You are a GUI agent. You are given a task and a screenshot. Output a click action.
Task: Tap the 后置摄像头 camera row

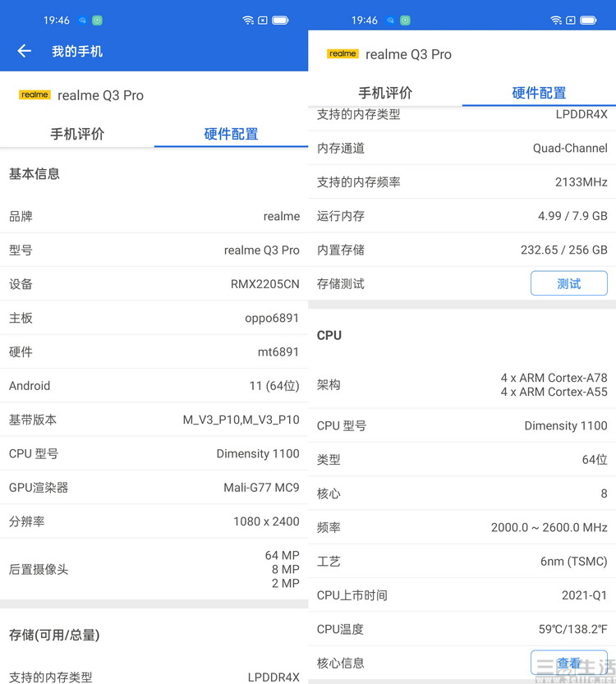click(154, 569)
